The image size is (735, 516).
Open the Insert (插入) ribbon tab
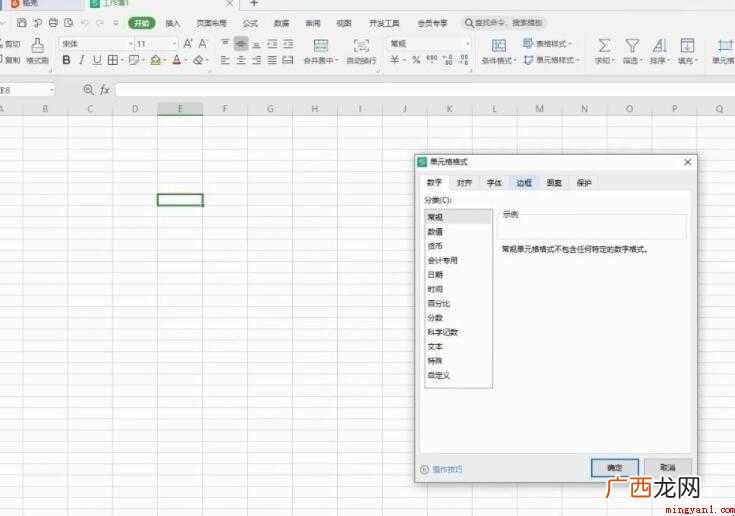click(172, 23)
